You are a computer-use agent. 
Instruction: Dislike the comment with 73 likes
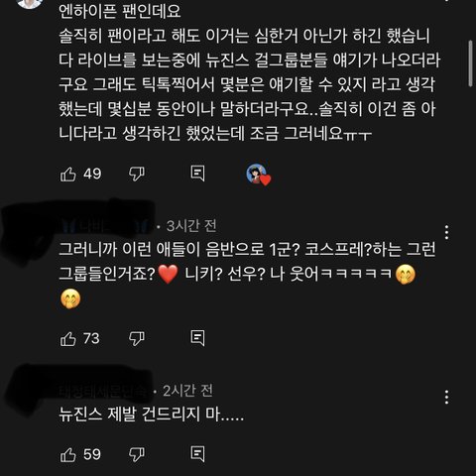[137, 338]
